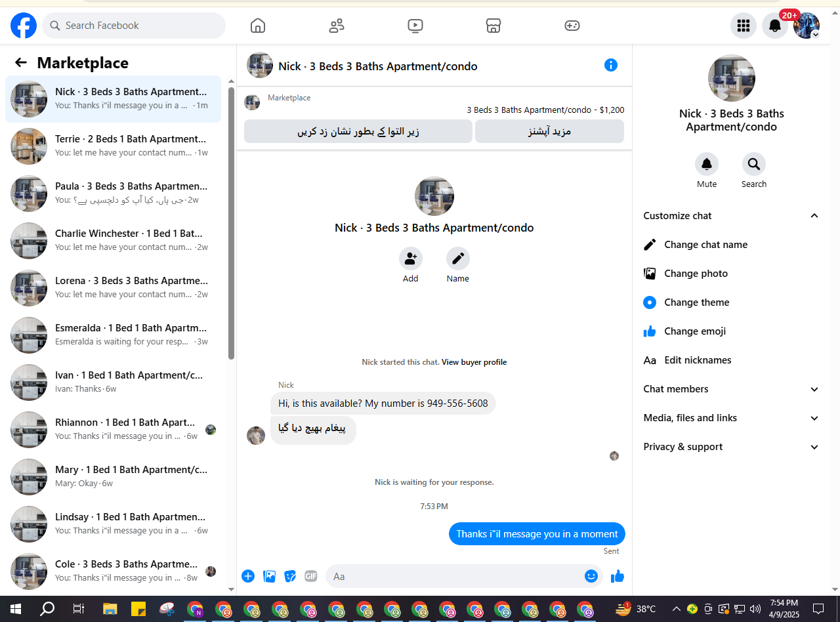Click the Name pencil icon
The image size is (840, 622).
click(458, 259)
